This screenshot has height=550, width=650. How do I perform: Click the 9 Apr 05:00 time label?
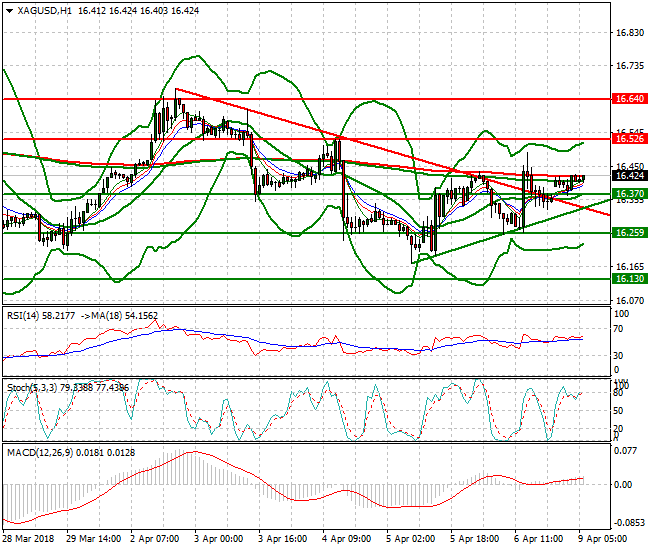pos(602,539)
